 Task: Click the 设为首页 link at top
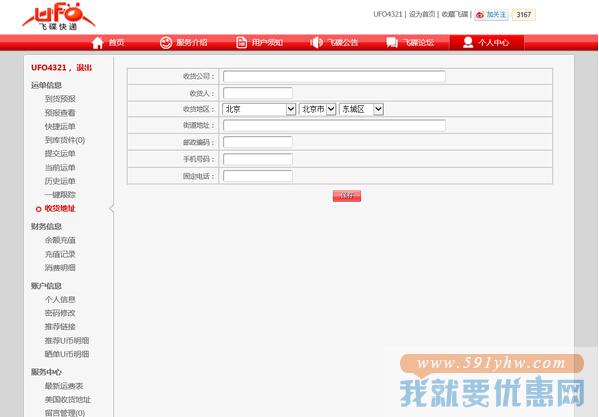click(x=422, y=14)
